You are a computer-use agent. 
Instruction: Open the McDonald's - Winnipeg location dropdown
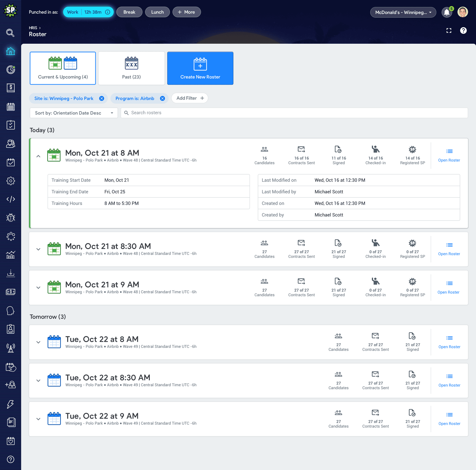point(403,12)
